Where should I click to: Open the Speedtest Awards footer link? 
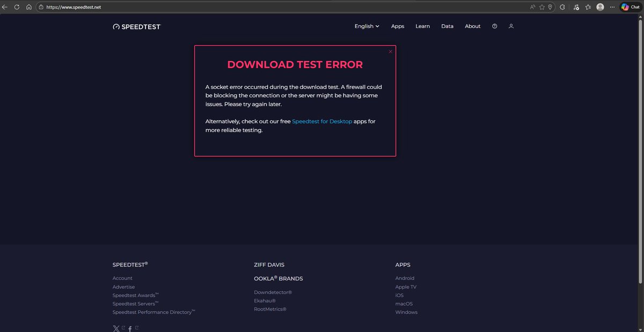(135, 296)
